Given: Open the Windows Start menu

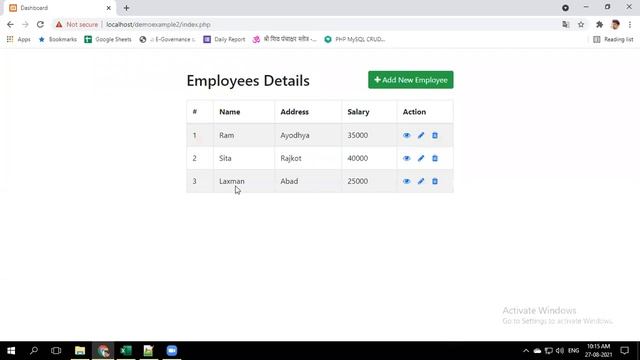Looking at the screenshot, I should 11,351.
